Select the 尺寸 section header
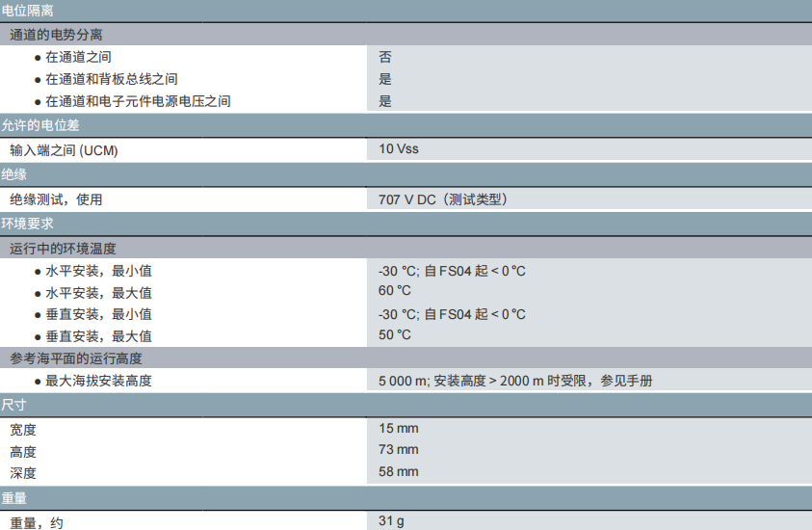The height and width of the screenshot is (530, 812). tap(13, 405)
